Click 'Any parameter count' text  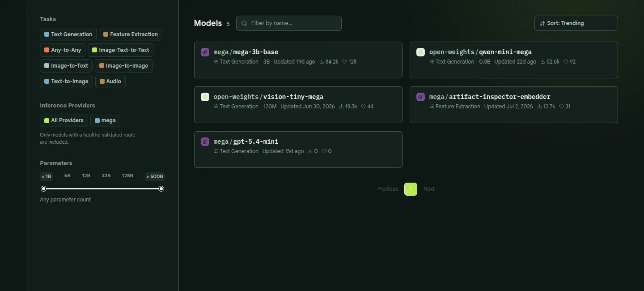coord(65,200)
